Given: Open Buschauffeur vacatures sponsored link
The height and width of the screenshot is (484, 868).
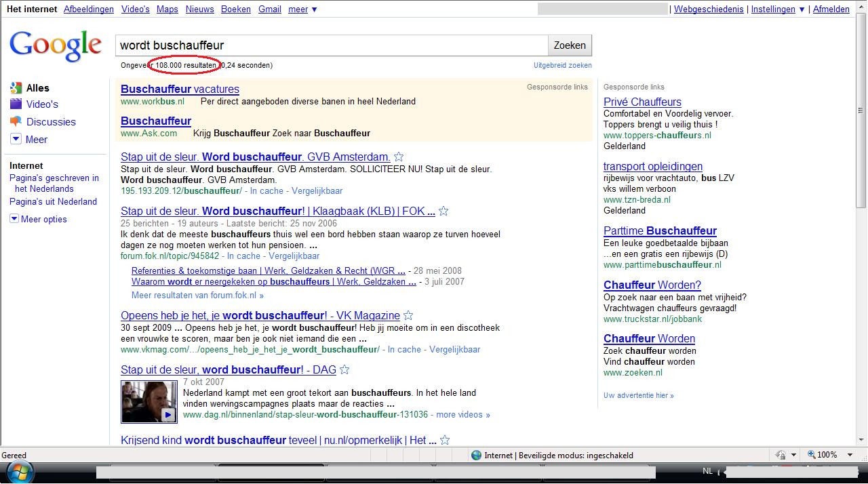Looking at the screenshot, I should [x=180, y=89].
